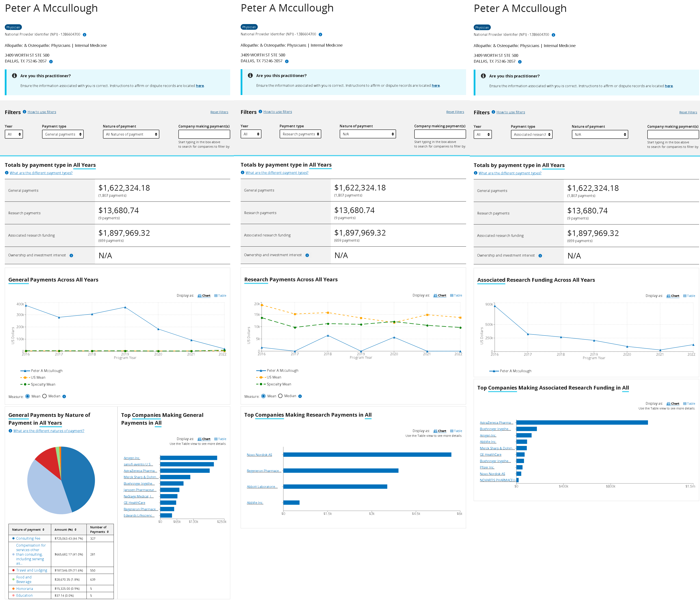Click Measure info icon beside Median, General payments chart

(x=64, y=396)
